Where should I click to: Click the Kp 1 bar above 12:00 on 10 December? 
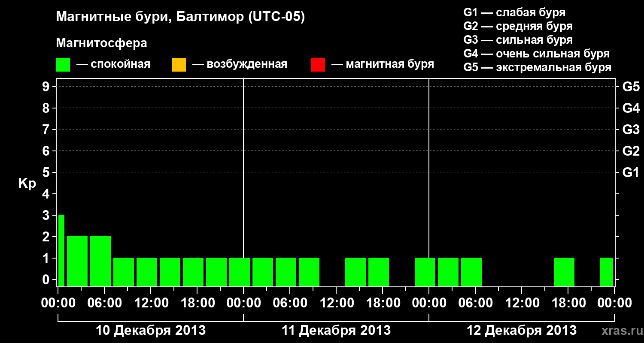(x=147, y=272)
